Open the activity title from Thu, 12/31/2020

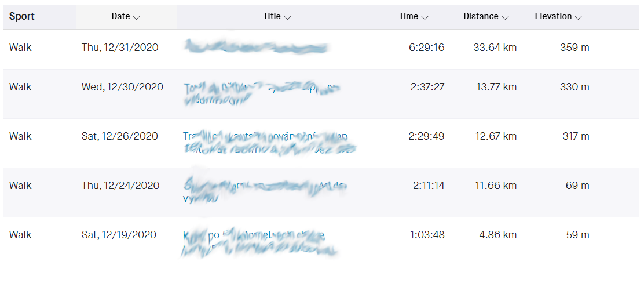255,48
